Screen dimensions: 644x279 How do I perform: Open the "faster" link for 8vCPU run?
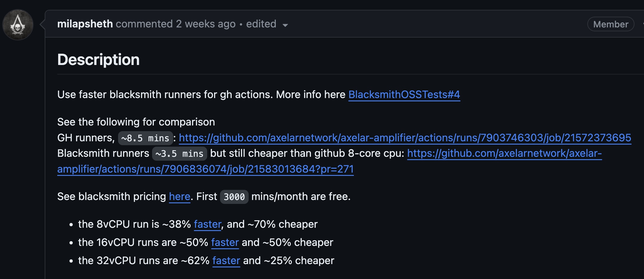[x=208, y=224]
